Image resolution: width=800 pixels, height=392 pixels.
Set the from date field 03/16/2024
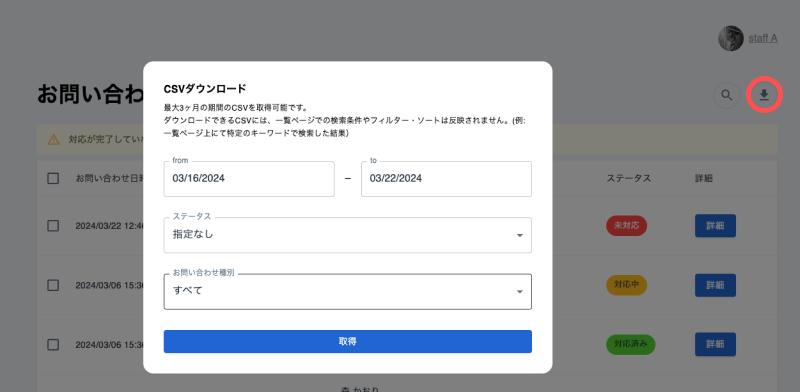249,179
